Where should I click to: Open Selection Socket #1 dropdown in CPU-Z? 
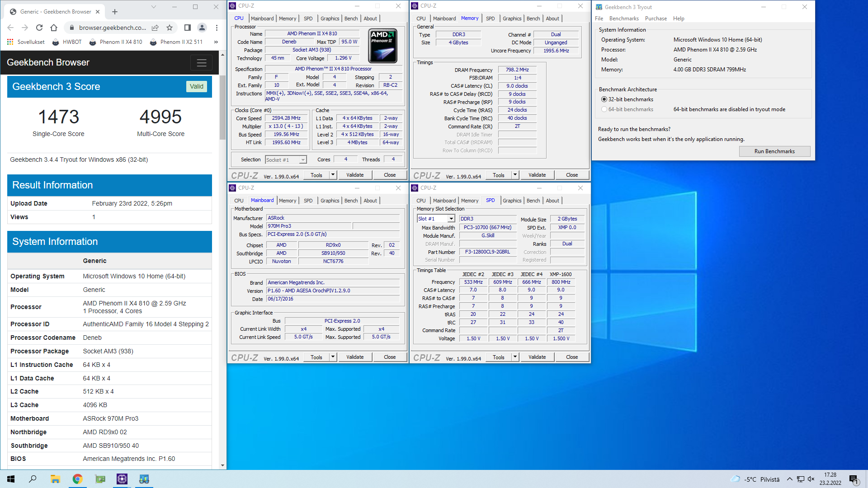tap(286, 160)
